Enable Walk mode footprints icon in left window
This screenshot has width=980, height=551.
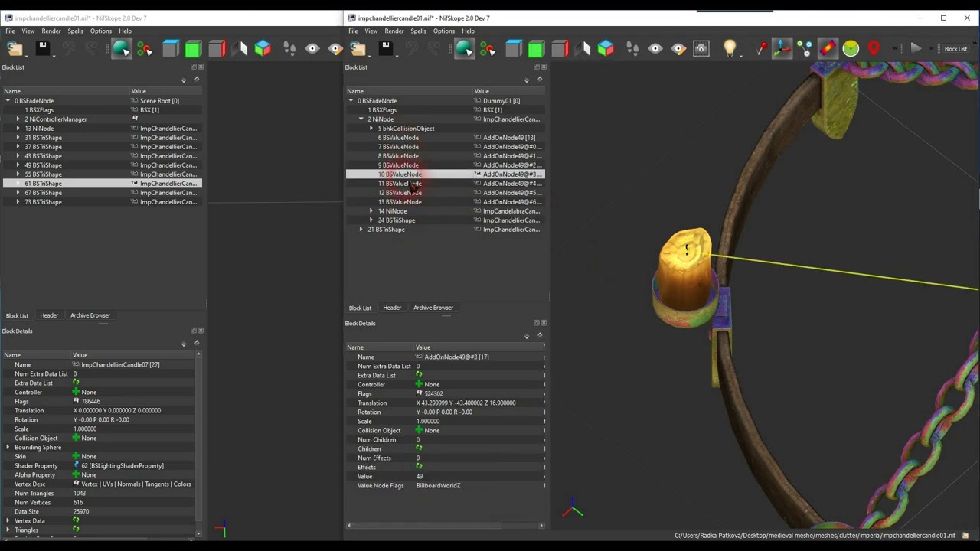tap(289, 49)
